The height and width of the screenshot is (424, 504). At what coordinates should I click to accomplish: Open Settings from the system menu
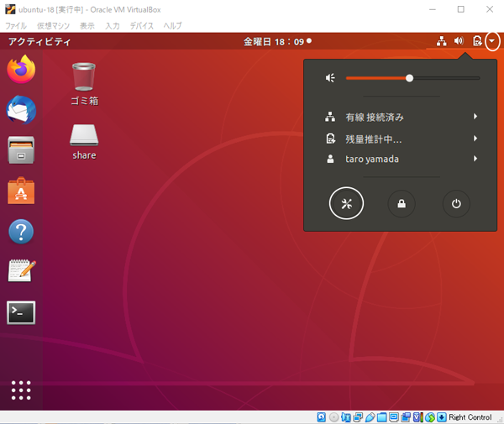[346, 203]
